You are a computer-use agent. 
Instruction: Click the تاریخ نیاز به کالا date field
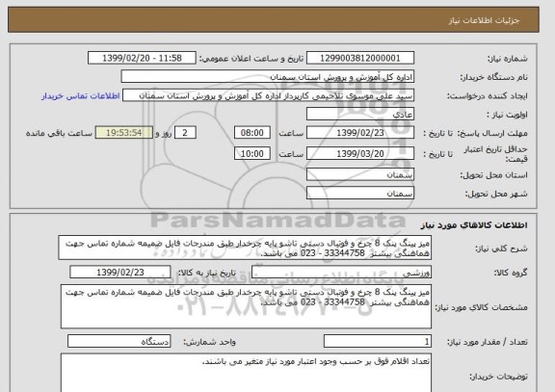pos(120,272)
